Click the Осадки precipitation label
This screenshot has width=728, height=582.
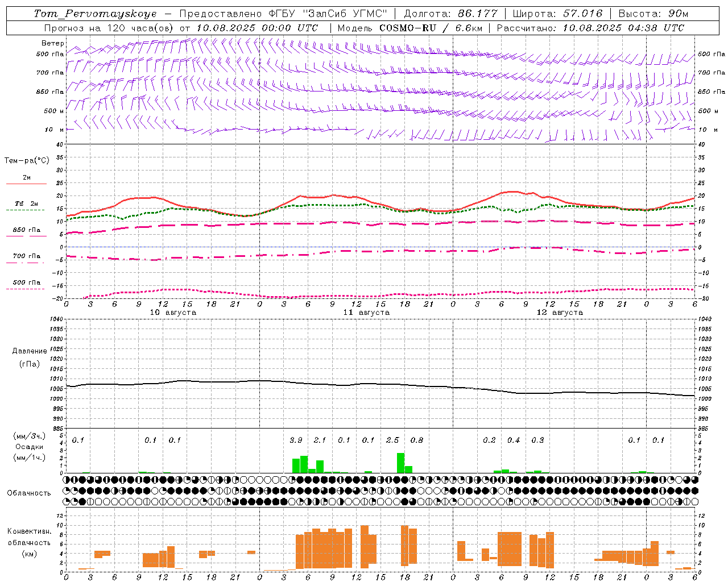(29, 447)
